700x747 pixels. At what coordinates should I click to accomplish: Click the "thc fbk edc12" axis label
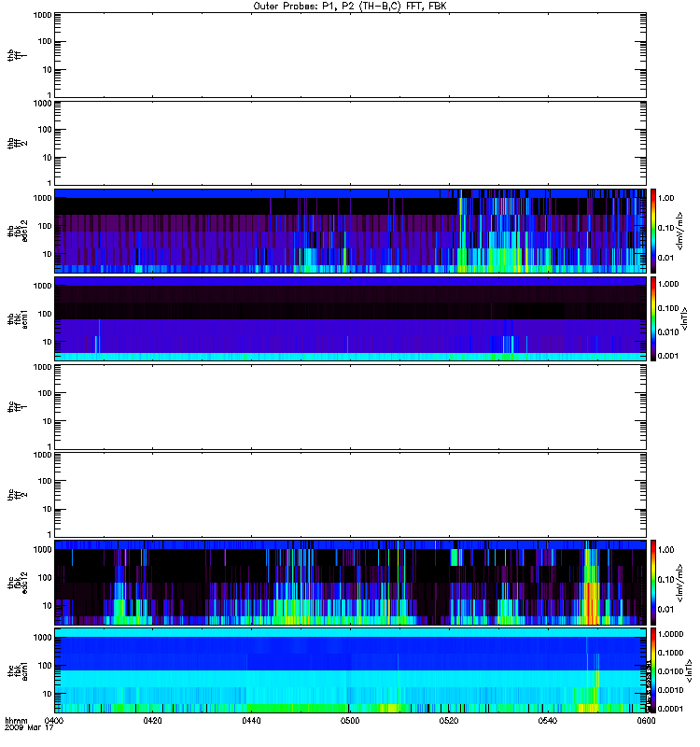click(17, 583)
